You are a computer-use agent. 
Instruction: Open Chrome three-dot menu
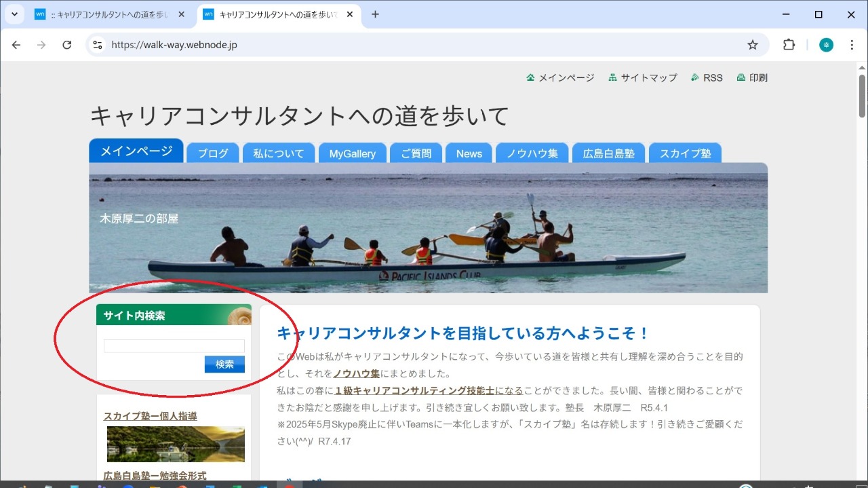[852, 45]
